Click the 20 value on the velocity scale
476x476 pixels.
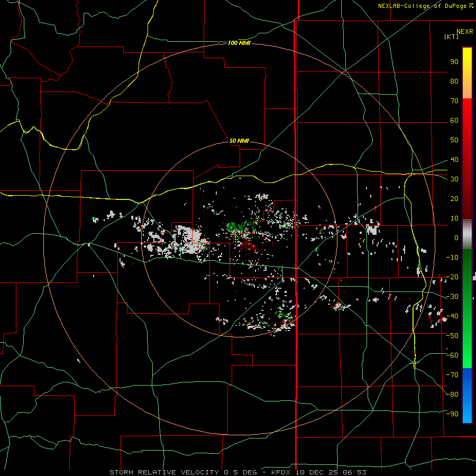point(454,198)
